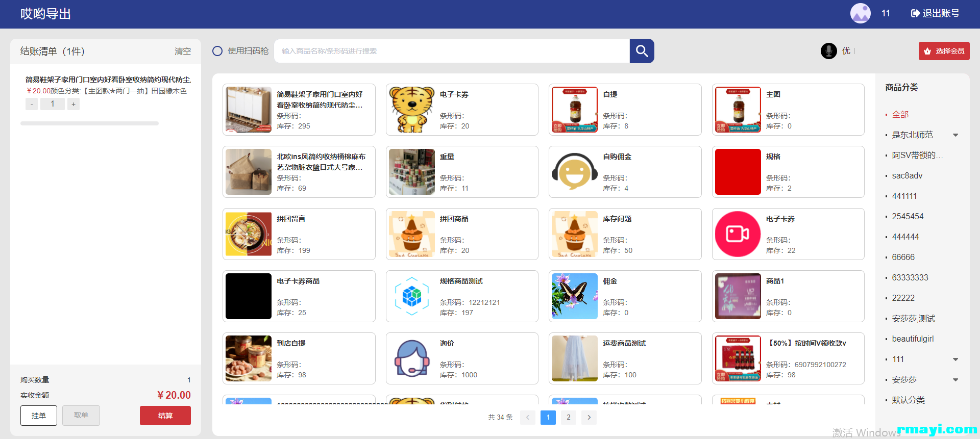Select the 自提 oil bottle product
Screen dimensions: 980x439
575,110
